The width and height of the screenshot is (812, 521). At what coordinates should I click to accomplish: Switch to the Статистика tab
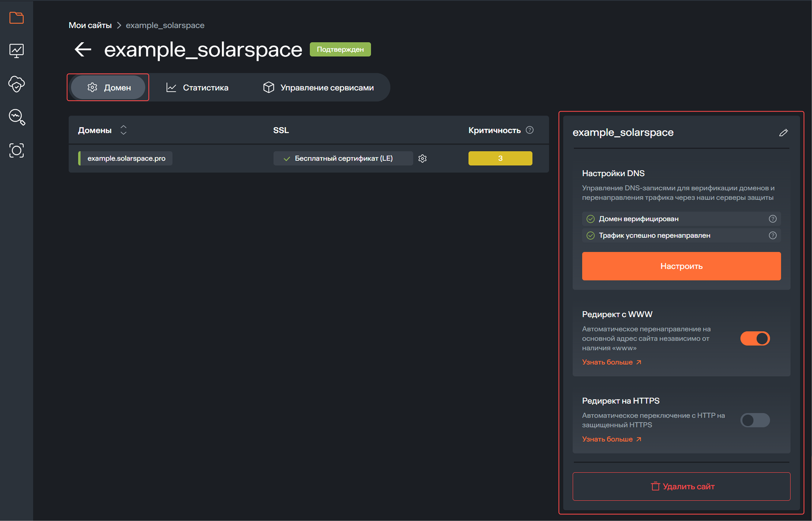coord(205,87)
